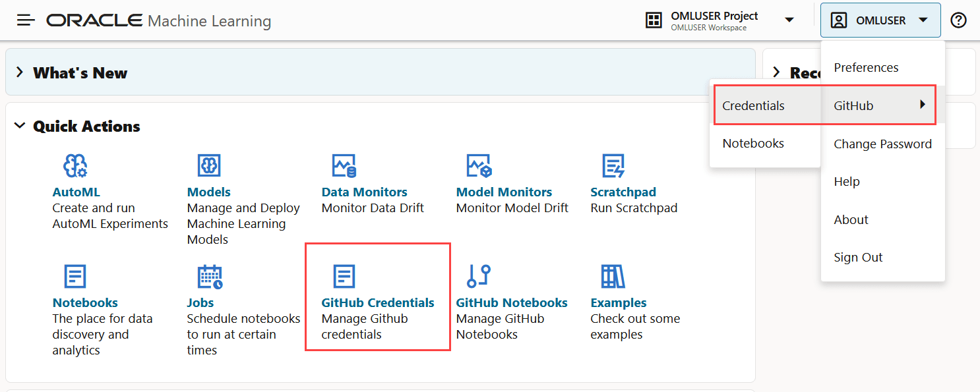
Task: Click the Models icon
Action: click(209, 165)
